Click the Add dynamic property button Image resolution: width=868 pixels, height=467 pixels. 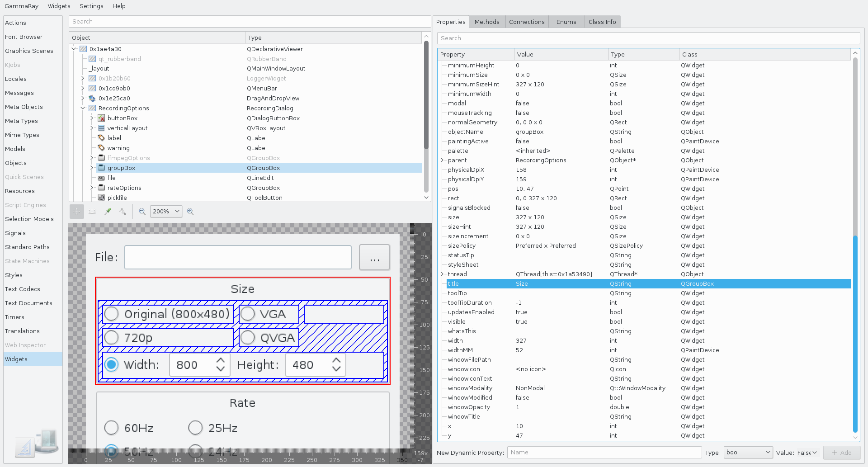(842, 453)
